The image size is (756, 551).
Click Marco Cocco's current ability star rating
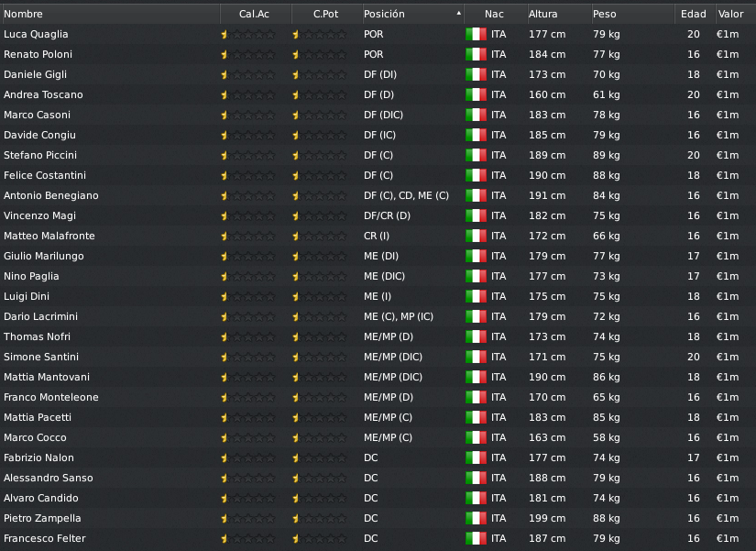pos(248,437)
